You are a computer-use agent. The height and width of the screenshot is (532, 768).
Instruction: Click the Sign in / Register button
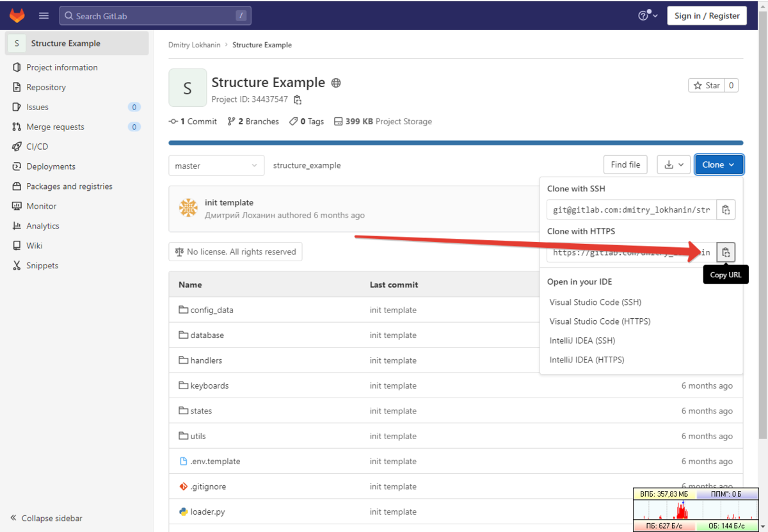click(x=707, y=15)
